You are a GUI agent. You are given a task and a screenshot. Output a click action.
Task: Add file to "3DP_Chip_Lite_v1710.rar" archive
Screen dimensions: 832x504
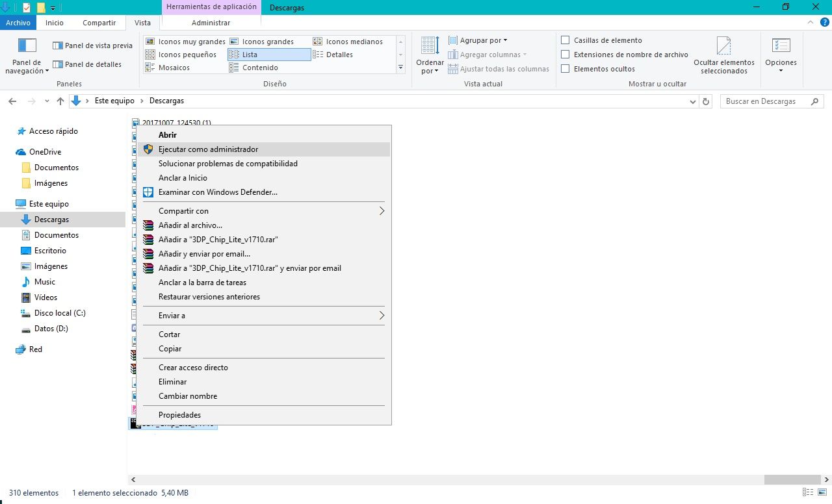(x=264, y=240)
